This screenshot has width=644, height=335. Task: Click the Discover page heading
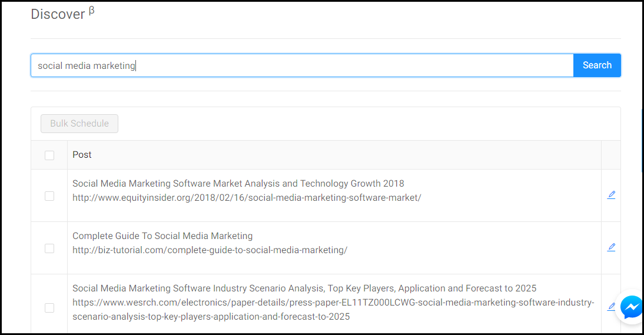(58, 14)
